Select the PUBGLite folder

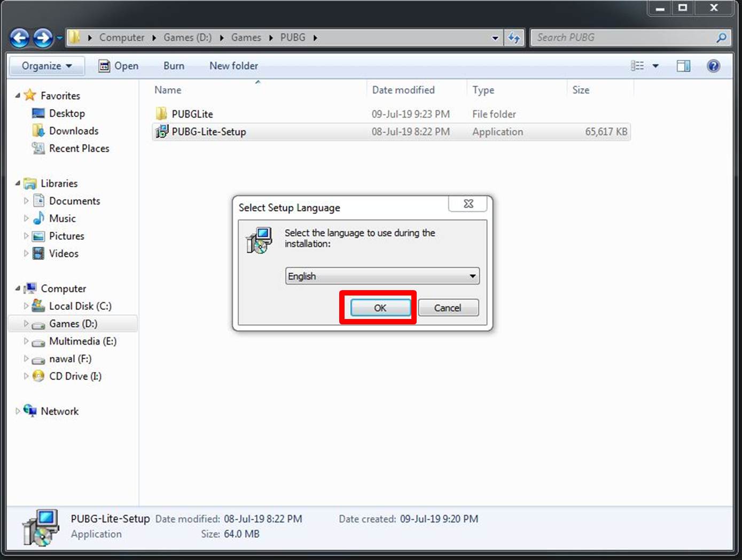391,114
